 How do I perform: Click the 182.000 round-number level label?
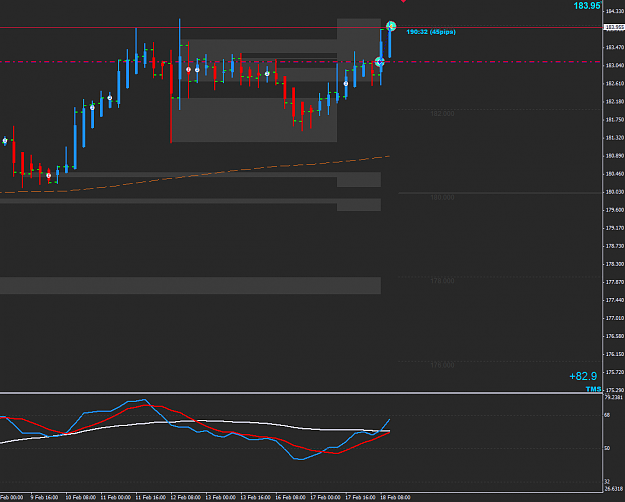pyautogui.click(x=442, y=114)
